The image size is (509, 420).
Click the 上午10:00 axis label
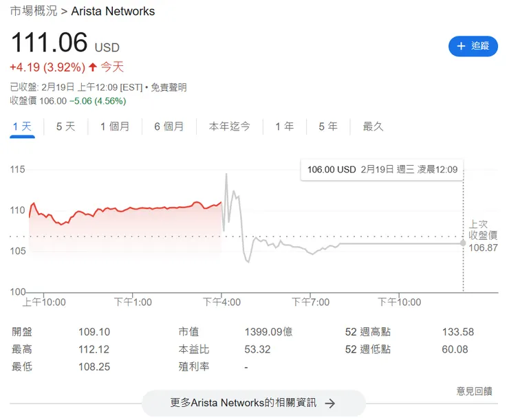44,302
